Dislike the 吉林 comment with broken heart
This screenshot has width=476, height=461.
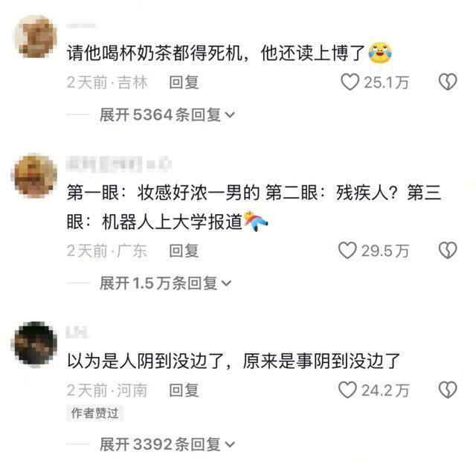(x=448, y=82)
